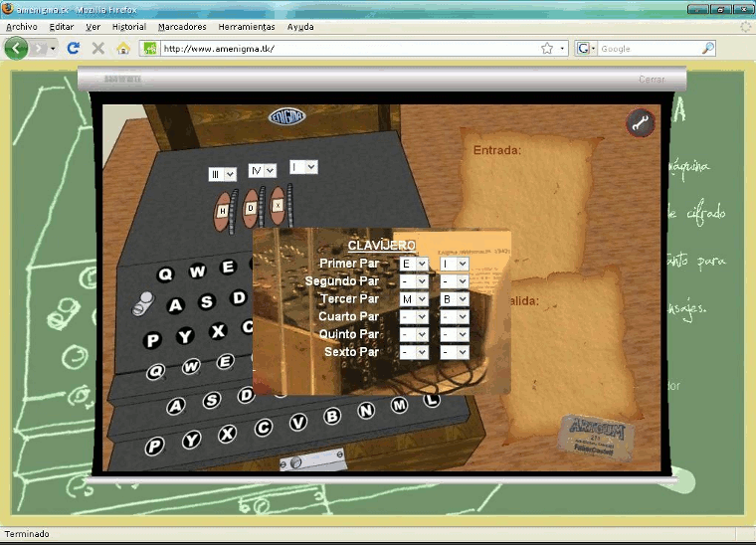Click the black A key in the upper letter panel
The height and width of the screenshot is (545, 756).
coord(175,305)
